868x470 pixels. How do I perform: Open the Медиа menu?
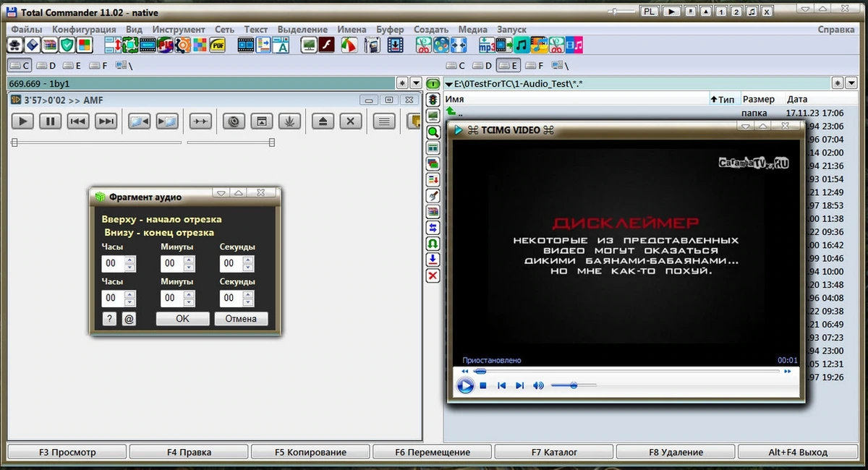tap(473, 30)
